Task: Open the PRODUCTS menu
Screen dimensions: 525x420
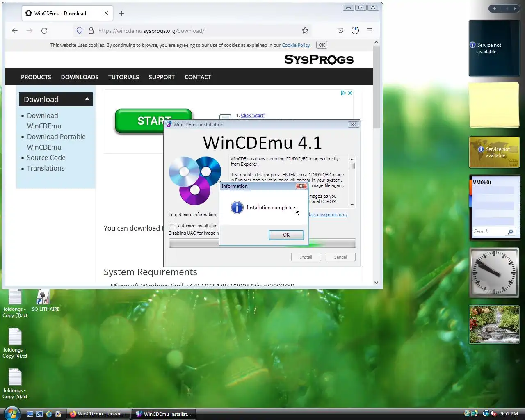Action: pos(36,77)
